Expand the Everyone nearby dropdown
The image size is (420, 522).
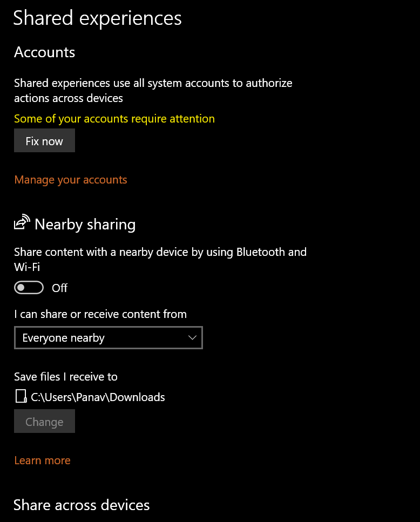pyautogui.click(x=109, y=337)
